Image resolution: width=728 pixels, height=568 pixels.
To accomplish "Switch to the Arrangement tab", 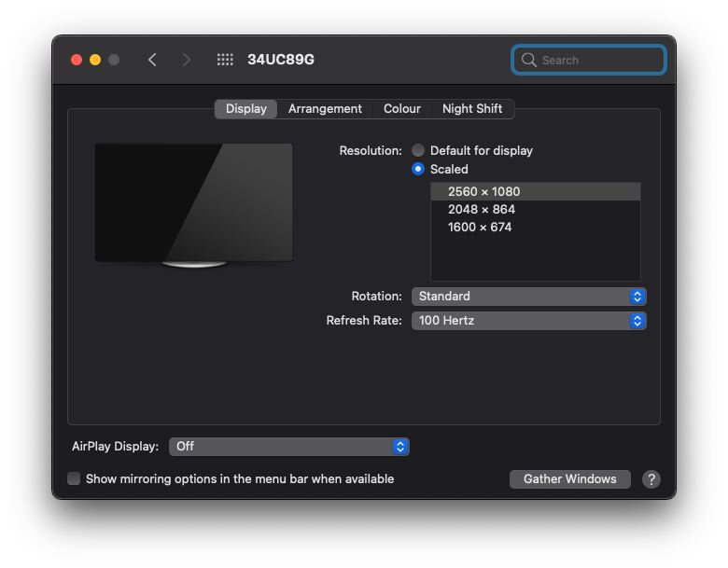I will (325, 108).
